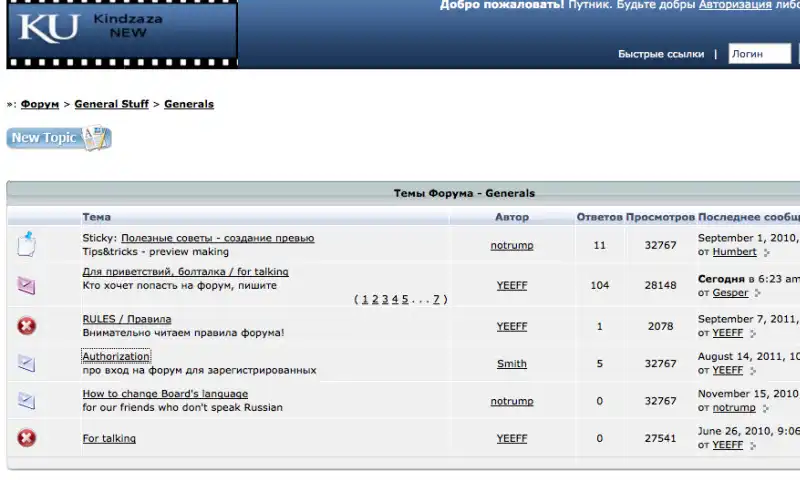Click the locked icon next to RULES topic
Screen dimensions: 800x480
tap(27, 325)
